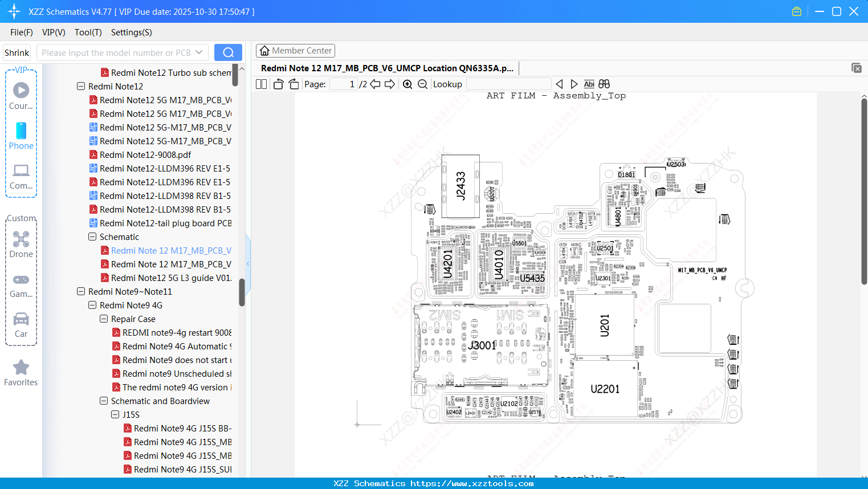Click inside the Lookup search field
The height and width of the screenshot is (489, 868).
[508, 84]
